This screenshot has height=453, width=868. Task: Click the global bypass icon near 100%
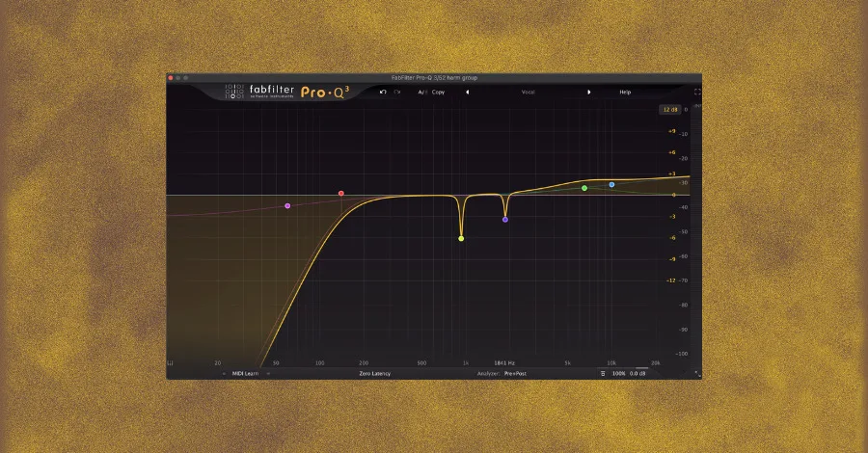pyautogui.click(x=603, y=373)
